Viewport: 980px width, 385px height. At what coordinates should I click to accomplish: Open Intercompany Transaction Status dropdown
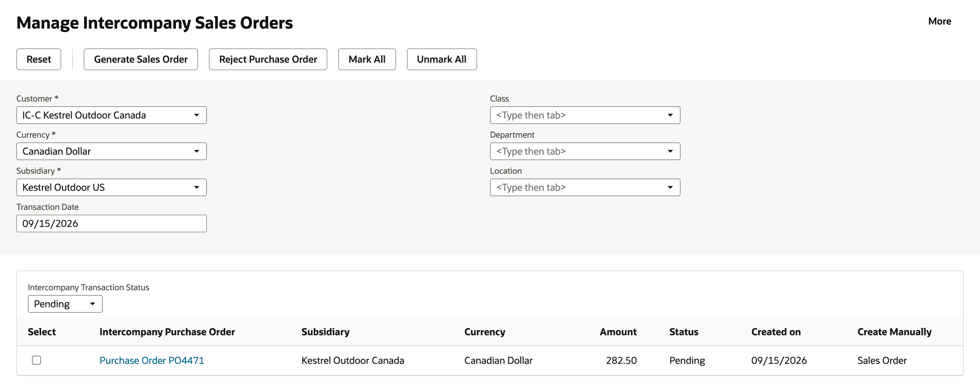point(65,304)
